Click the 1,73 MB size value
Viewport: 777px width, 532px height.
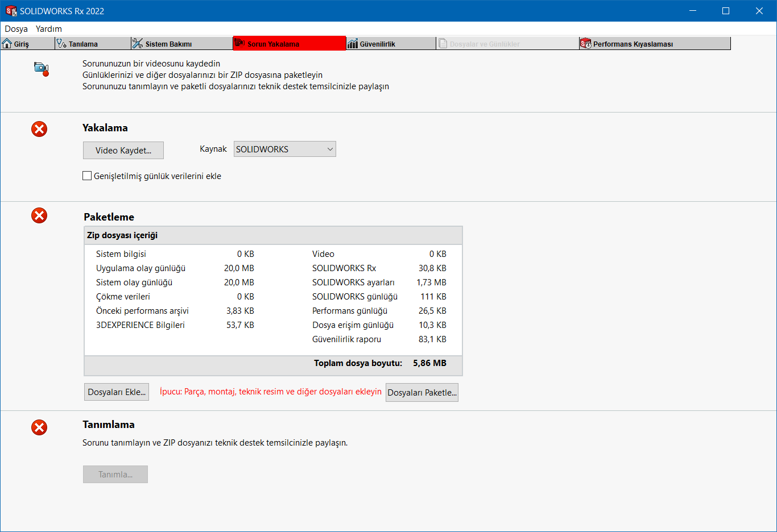click(431, 282)
